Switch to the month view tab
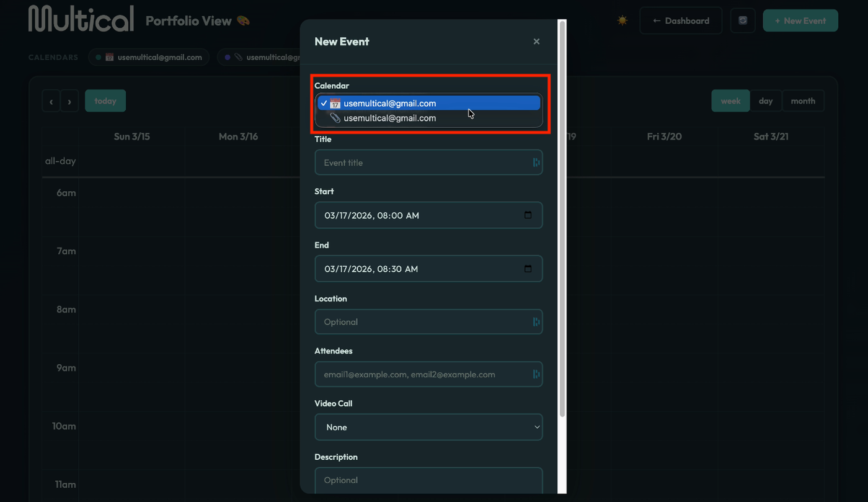This screenshot has width=868, height=502. [x=803, y=101]
